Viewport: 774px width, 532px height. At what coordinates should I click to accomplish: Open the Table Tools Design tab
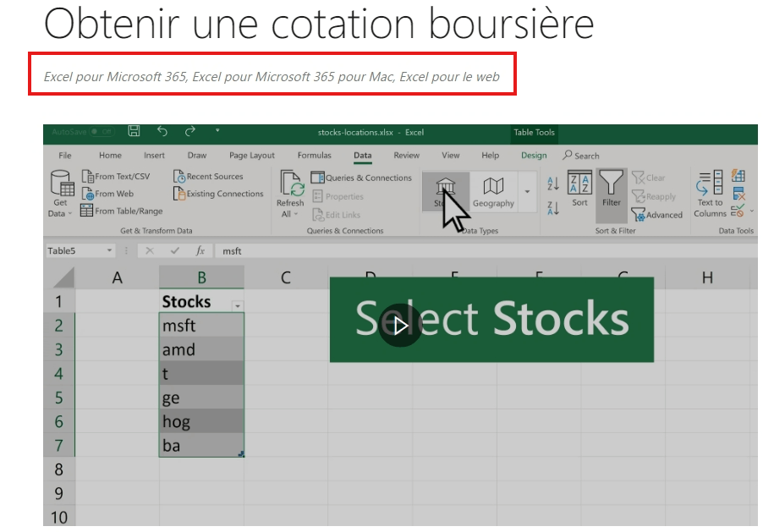[x=534, y=156]
